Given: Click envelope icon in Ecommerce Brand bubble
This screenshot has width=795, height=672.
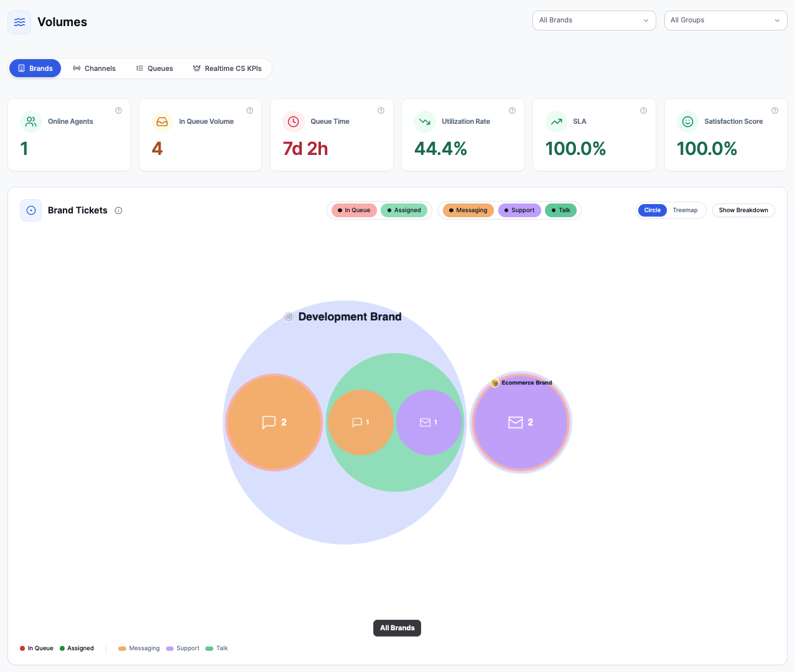Looking at the screenshot, I should point(516,422).
